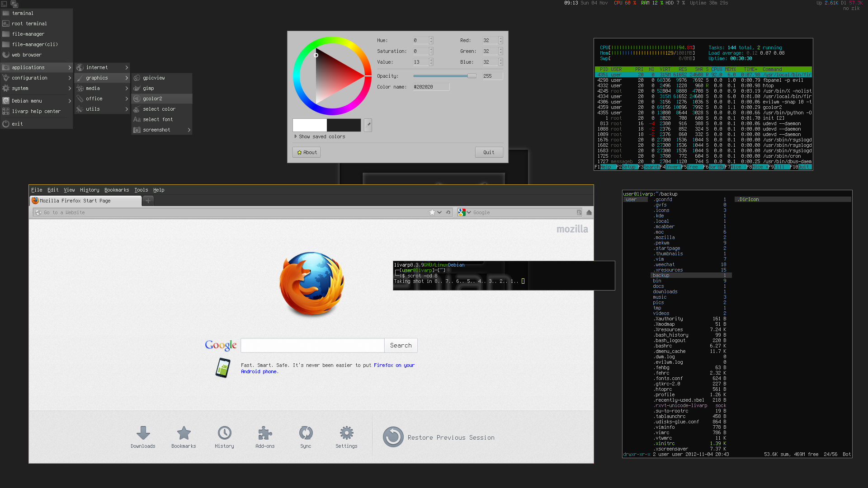Open Firefox Bookmarks menu
The image size is (868, 488).
(117, 190)
